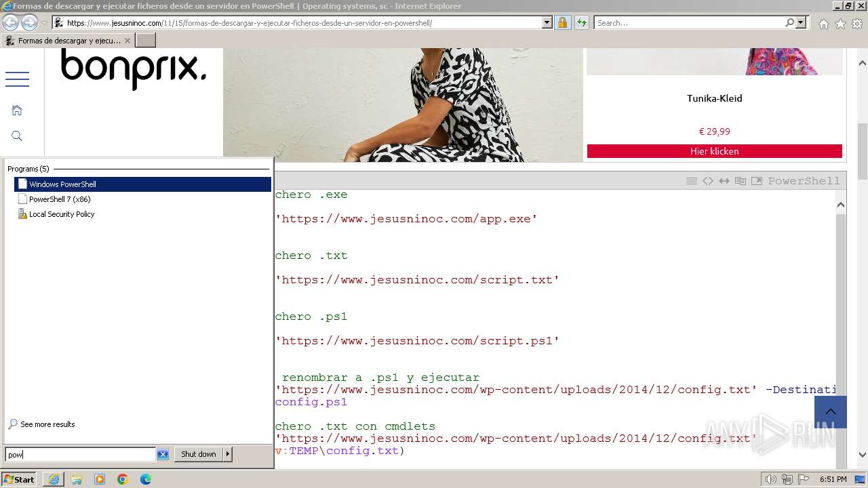Image resolution: width=868 pixels, height=488 pixels.
Task: Click the bonprix logo ad
Action: click(x=134, y=70)
